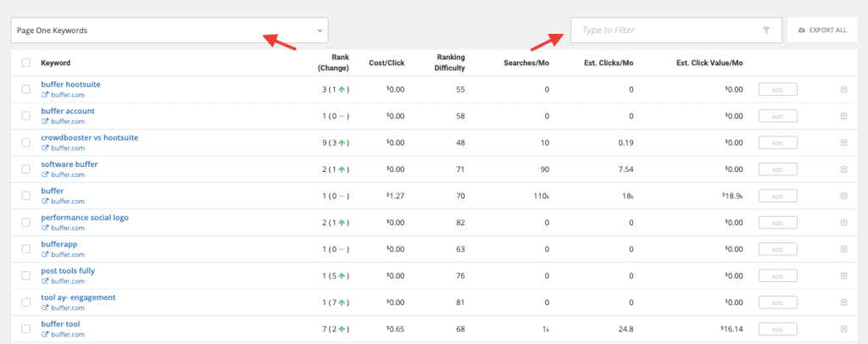This screenshot has width=868, height=344.
Task: Sort by Searches/Mo column header
Action: tap(527, 63)
